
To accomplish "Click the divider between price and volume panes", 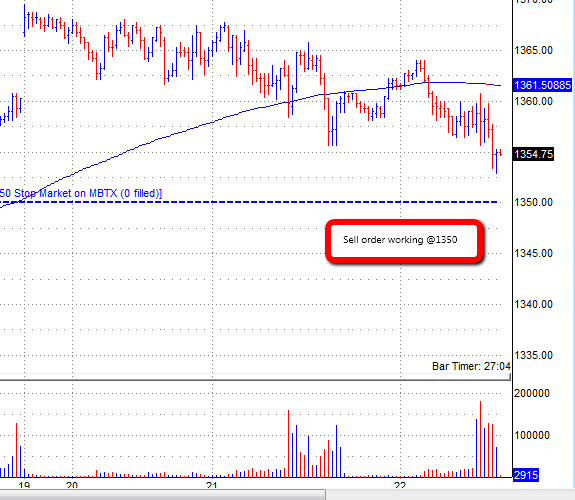I will pos(255,380).
